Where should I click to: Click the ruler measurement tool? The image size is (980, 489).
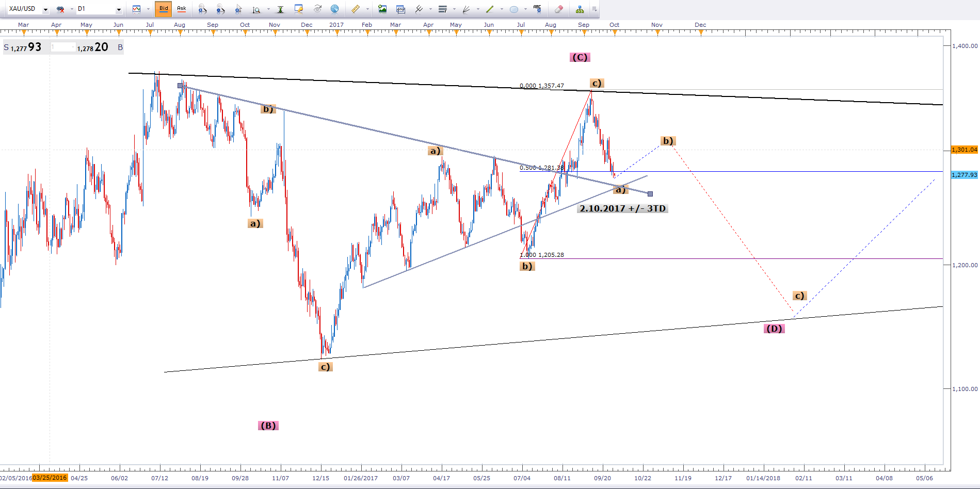click(355, 9)
